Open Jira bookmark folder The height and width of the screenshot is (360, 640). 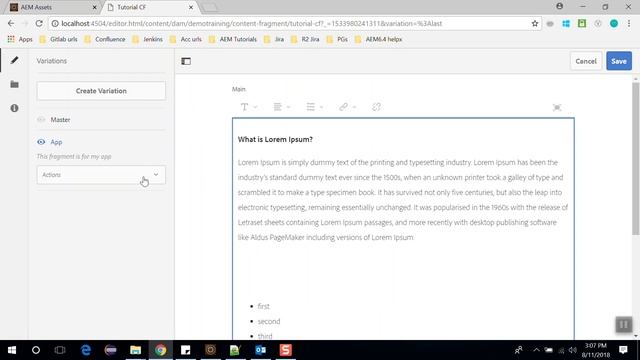[274, 39]
